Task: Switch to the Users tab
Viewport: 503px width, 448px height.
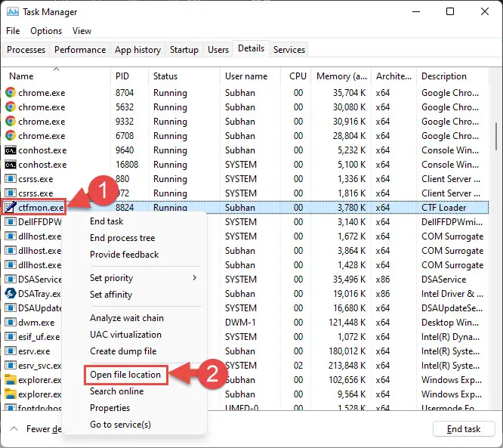Action: (218, 50)
